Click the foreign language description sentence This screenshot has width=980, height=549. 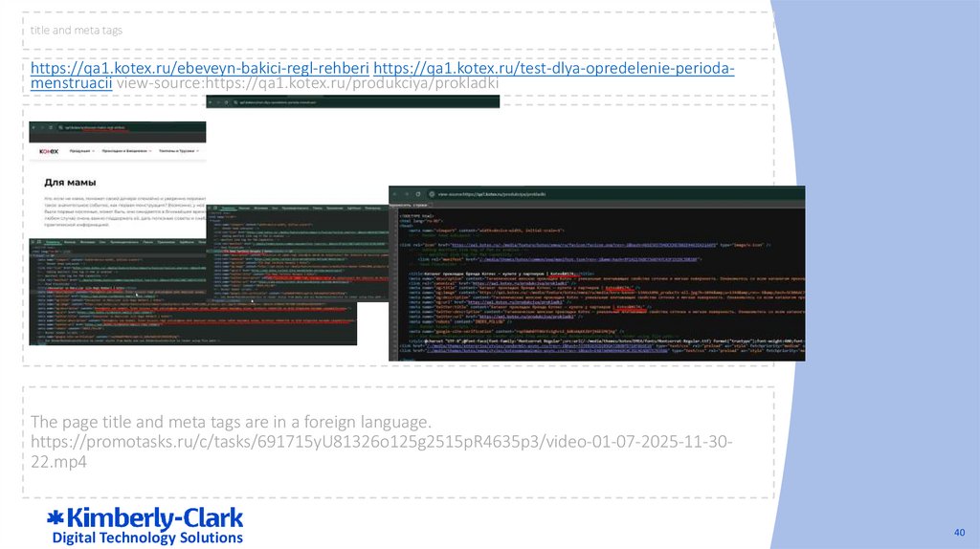click(x=231, y=422)
